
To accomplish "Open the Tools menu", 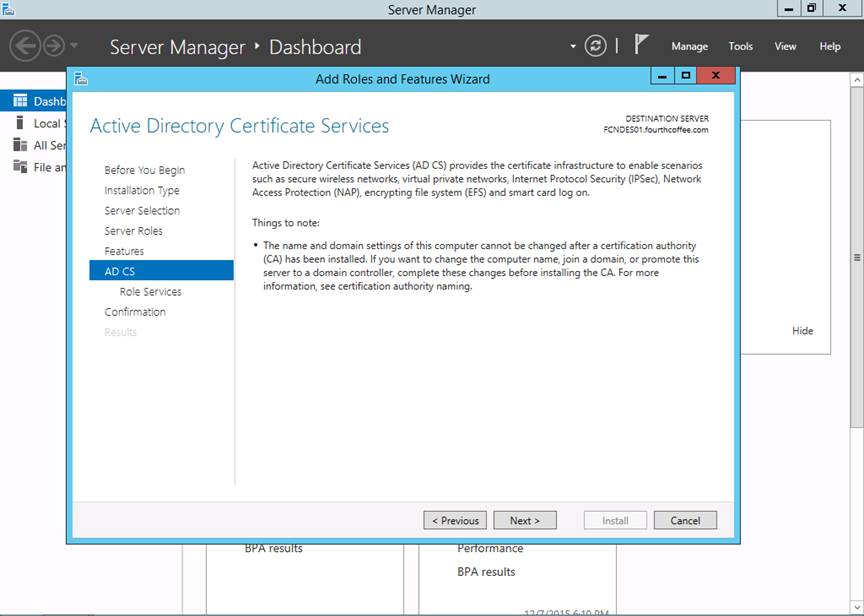I will click(740, 46).
